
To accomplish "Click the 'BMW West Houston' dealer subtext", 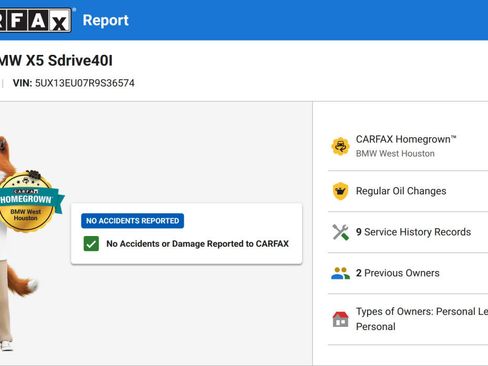I will coord(395,154).
